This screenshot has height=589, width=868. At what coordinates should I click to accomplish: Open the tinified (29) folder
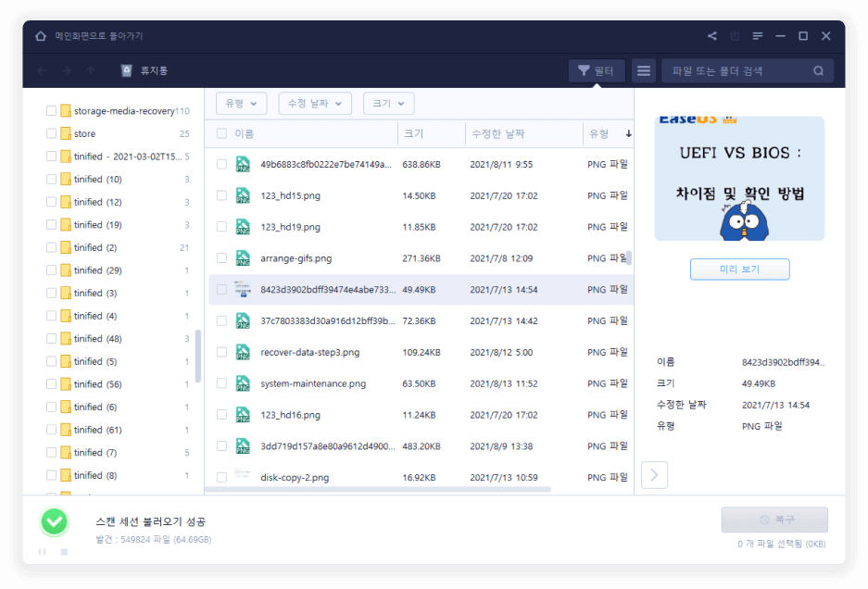98,270
